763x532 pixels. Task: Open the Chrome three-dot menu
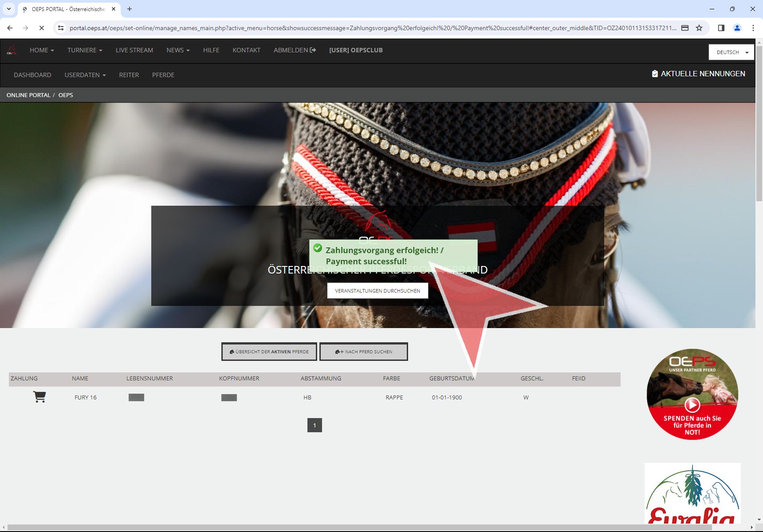[753, 28]
